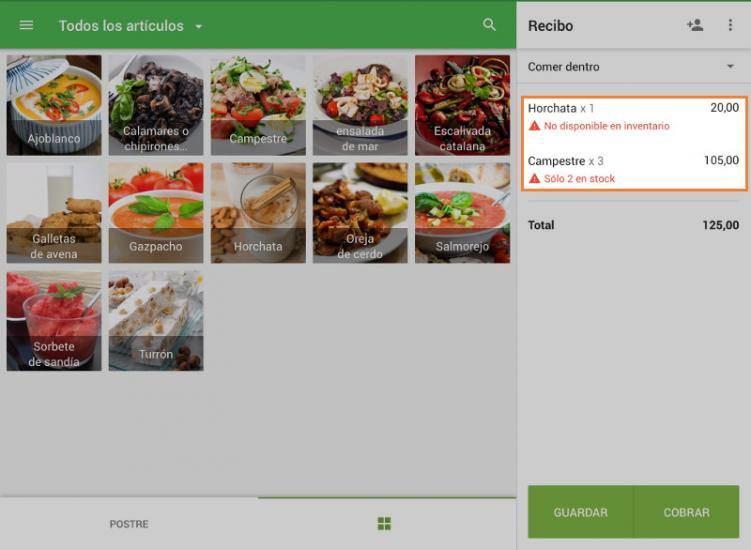
Task: Open the Comer dentro dropdown
Action: (632, 67)
